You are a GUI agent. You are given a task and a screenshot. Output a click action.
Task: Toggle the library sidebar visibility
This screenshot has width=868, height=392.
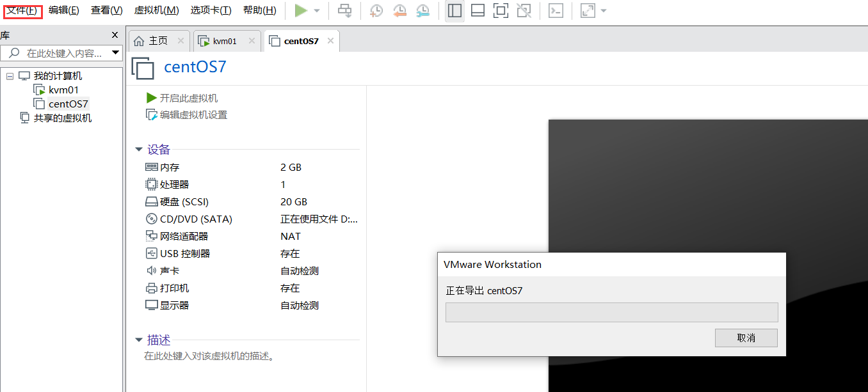pyautogui.click(x=454, y=10)
